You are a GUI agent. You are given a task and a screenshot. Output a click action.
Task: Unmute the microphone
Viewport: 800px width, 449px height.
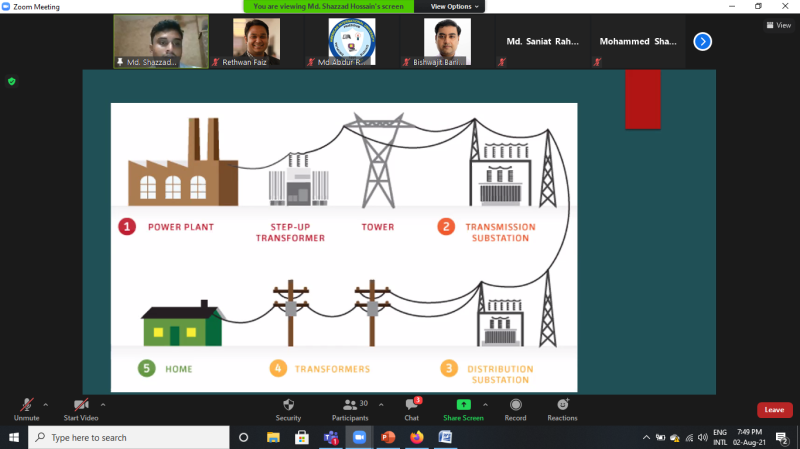point(26,407)
